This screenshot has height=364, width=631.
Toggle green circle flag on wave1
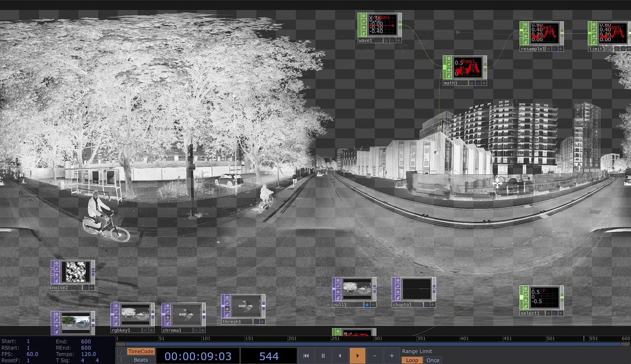pos(387,40)
